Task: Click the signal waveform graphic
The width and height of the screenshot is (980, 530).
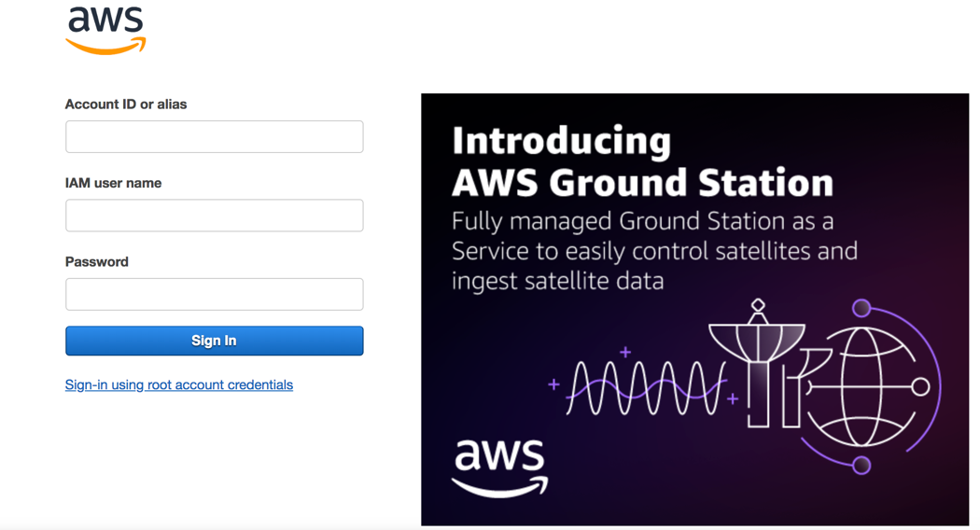Action: (646, 387)
